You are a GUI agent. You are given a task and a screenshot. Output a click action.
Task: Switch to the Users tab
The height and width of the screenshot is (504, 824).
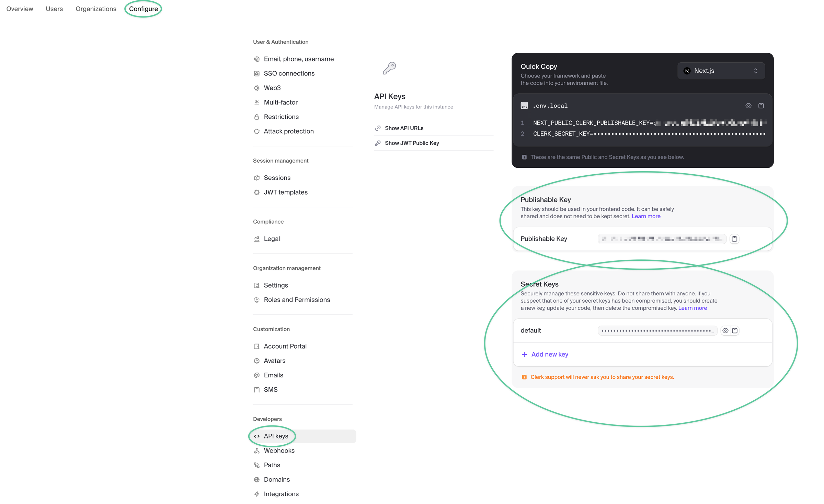(x=54, y=9)
